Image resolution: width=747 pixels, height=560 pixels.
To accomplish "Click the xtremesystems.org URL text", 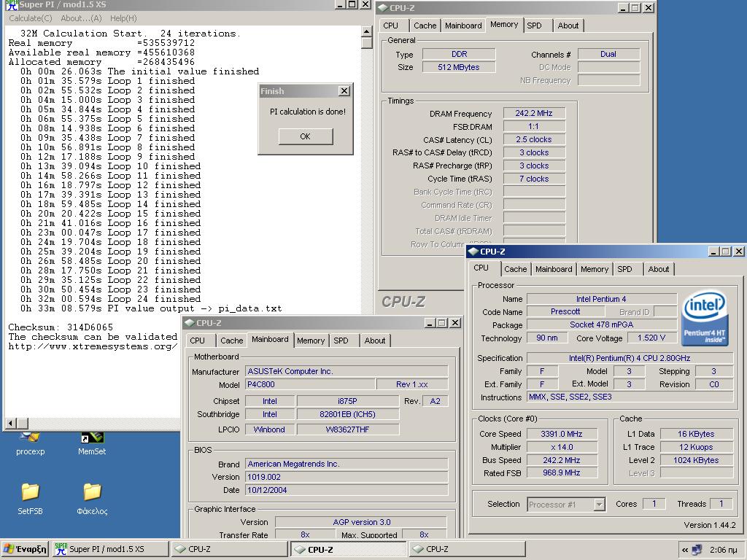I will pyautogui.click(x=93, y=346).
